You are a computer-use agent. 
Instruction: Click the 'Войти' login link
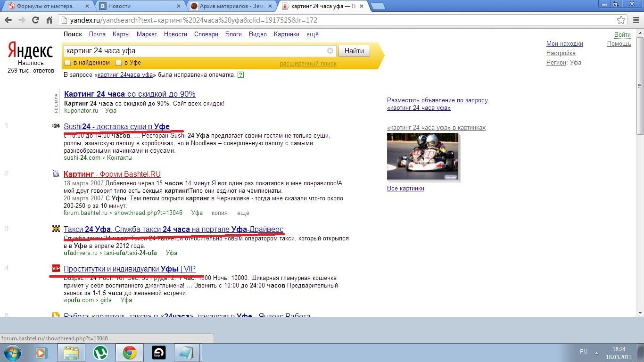(x=623, y=35)
